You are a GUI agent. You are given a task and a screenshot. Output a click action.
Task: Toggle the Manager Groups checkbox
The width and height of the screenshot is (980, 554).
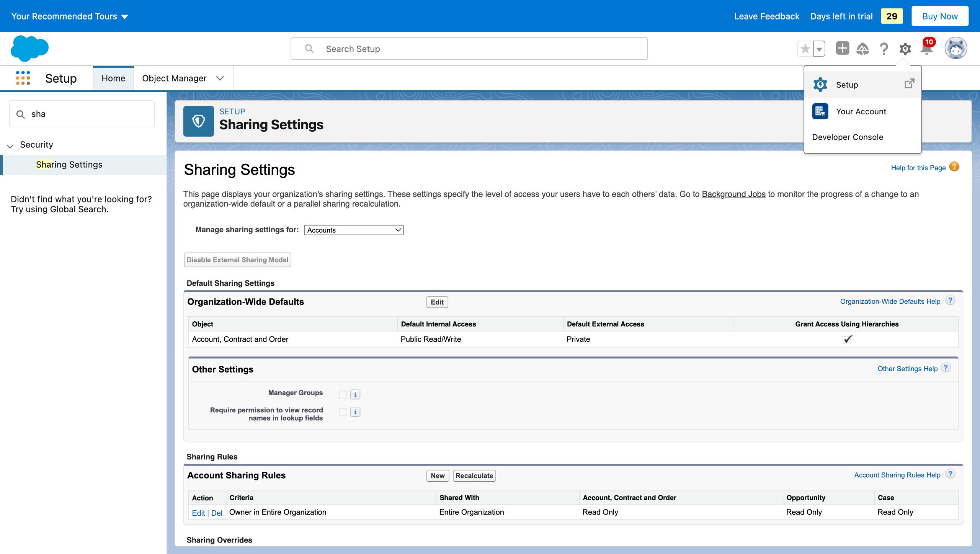tap(343, 394)
